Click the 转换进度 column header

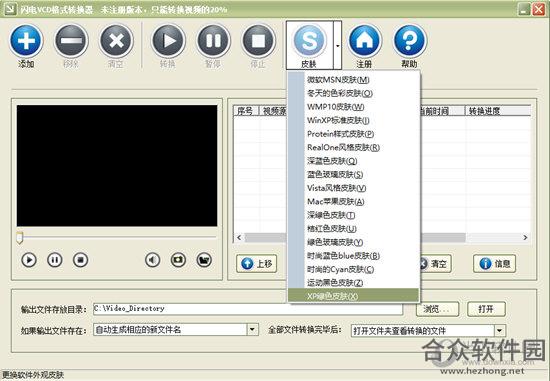(x=498, y=111)
